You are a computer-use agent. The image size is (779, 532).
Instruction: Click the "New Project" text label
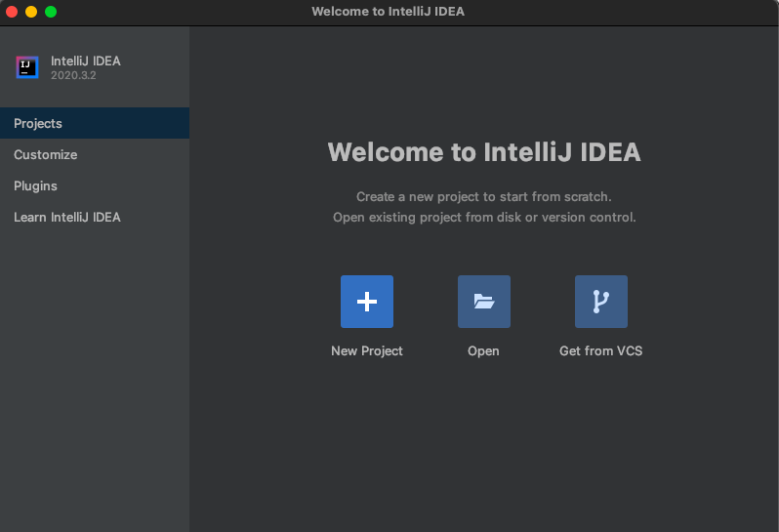367,351
